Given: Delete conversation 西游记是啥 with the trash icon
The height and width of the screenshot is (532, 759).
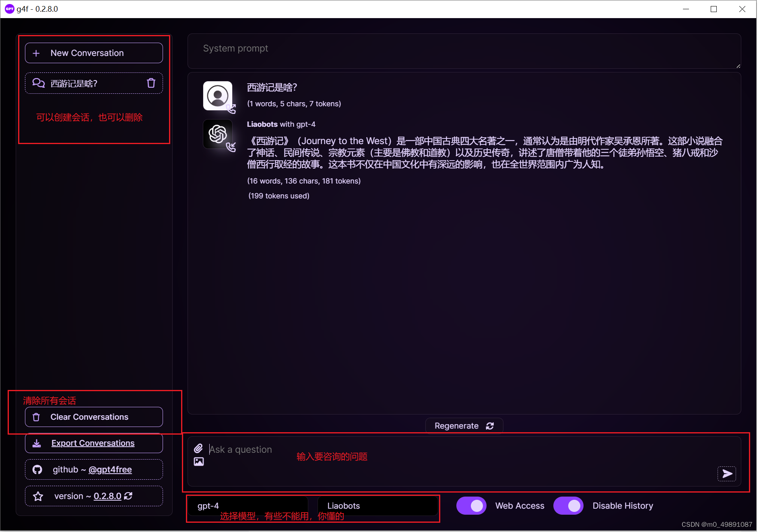Looking at the screenshot, I should [151, 83].
